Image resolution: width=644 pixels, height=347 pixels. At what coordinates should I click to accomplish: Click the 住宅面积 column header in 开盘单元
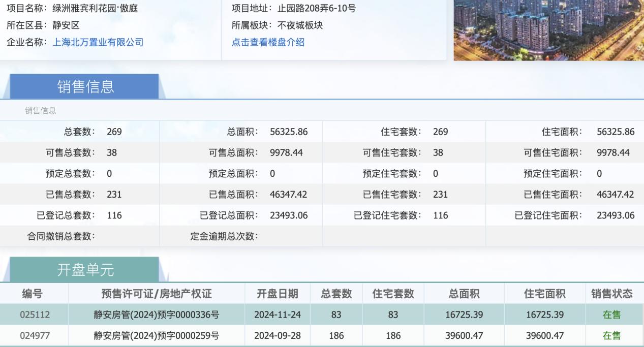tap(545, 294)
